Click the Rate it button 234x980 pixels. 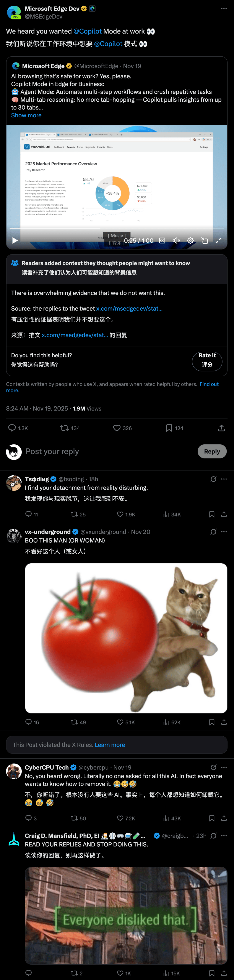207,360
